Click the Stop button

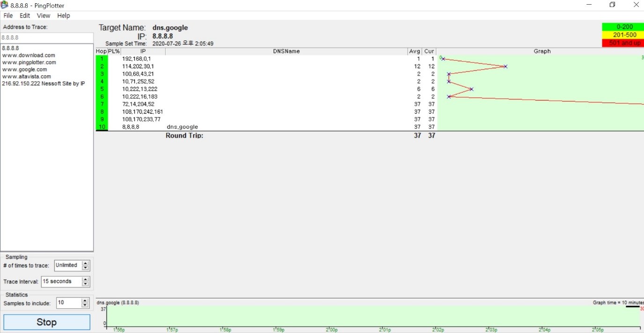pyautogui.click(x=47, y=322)
